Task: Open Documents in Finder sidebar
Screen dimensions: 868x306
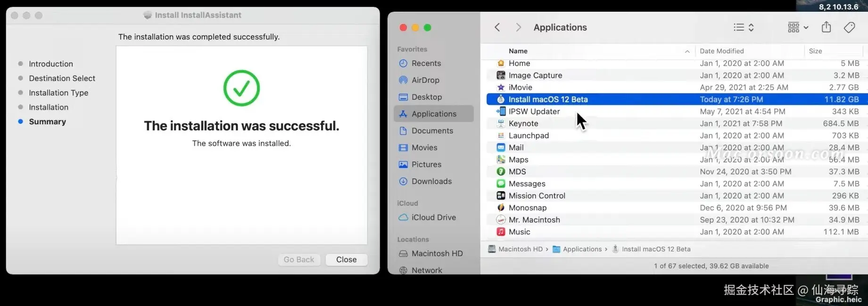Action: coord(432,131)
